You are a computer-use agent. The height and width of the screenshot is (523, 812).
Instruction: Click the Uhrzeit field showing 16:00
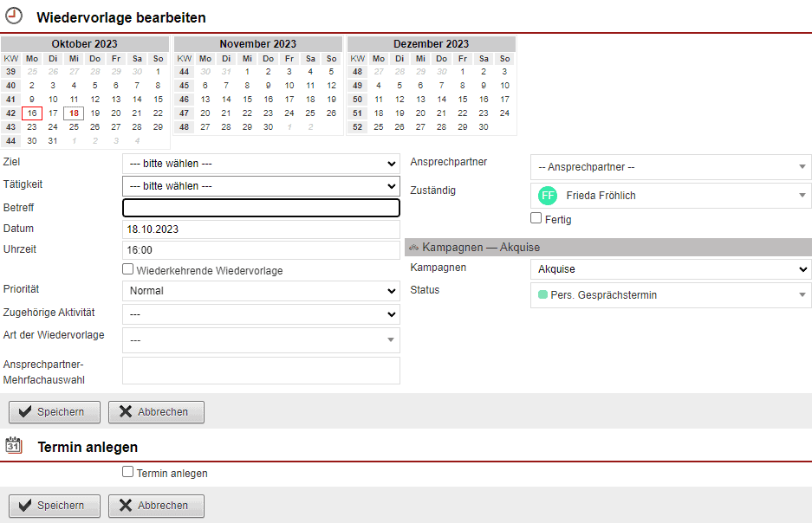pos(261,250)
